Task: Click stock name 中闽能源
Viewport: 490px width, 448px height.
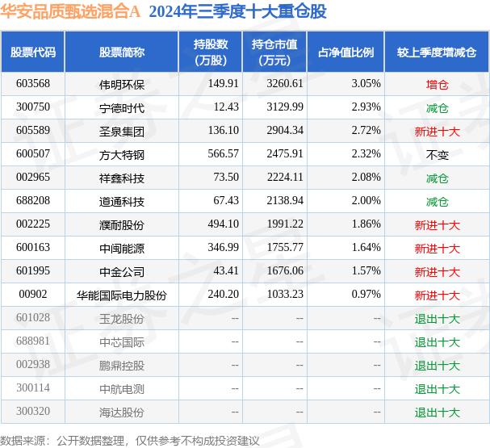Action: coord(122,249)
